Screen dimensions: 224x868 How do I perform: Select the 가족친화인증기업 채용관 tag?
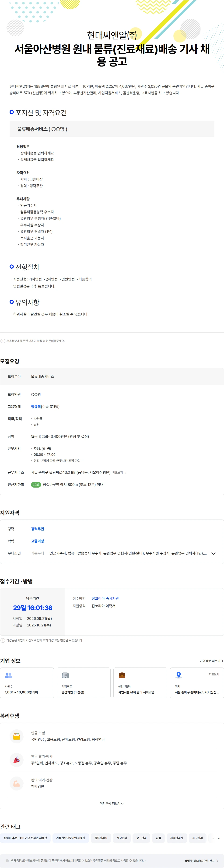coord(70,838)
